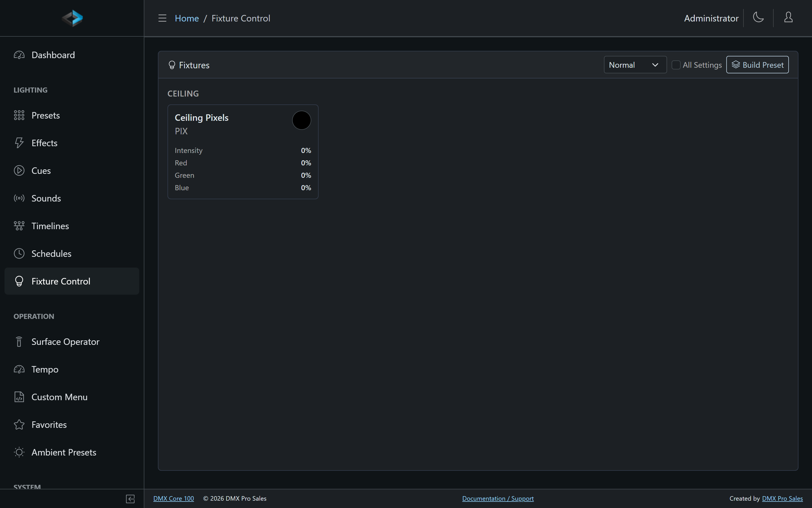Navigate to Cues
The height and width of the screenshot is (508, 812).
(x=72, y=171)
